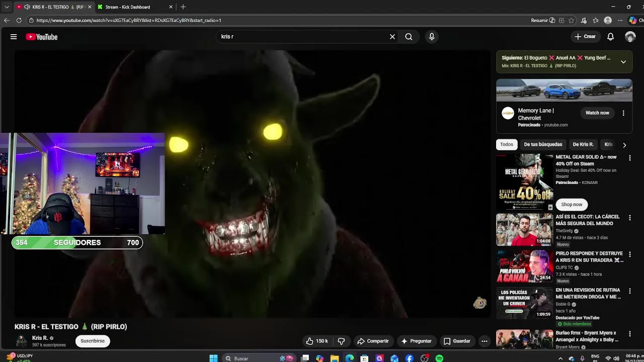Click Resumir in the address bar
The width and height of the screenshot is (644, 362).
tap(543, 21)
